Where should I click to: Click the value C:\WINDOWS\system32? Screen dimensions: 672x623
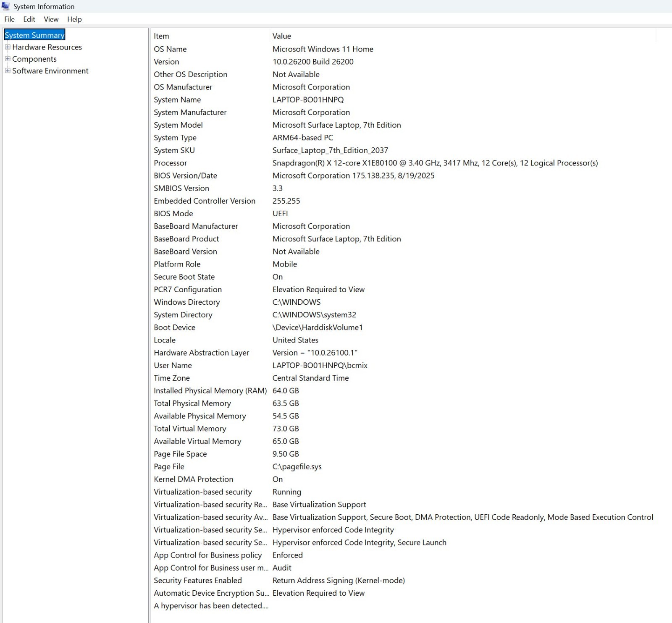pos(314,315)
